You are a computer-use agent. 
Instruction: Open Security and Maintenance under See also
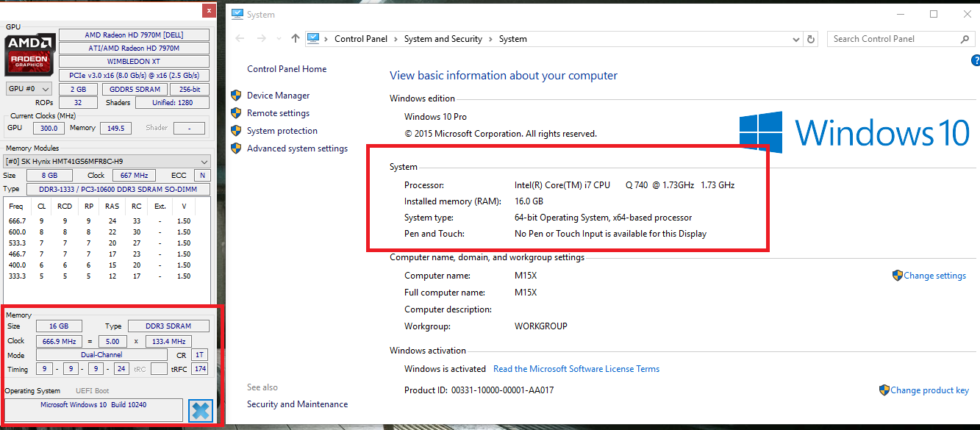point(297,404)
